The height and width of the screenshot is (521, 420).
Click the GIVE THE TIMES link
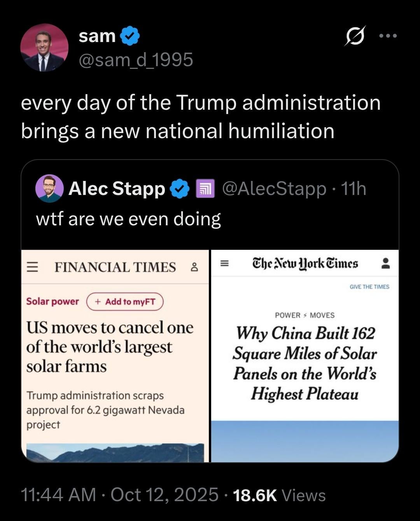click(369, 287)
